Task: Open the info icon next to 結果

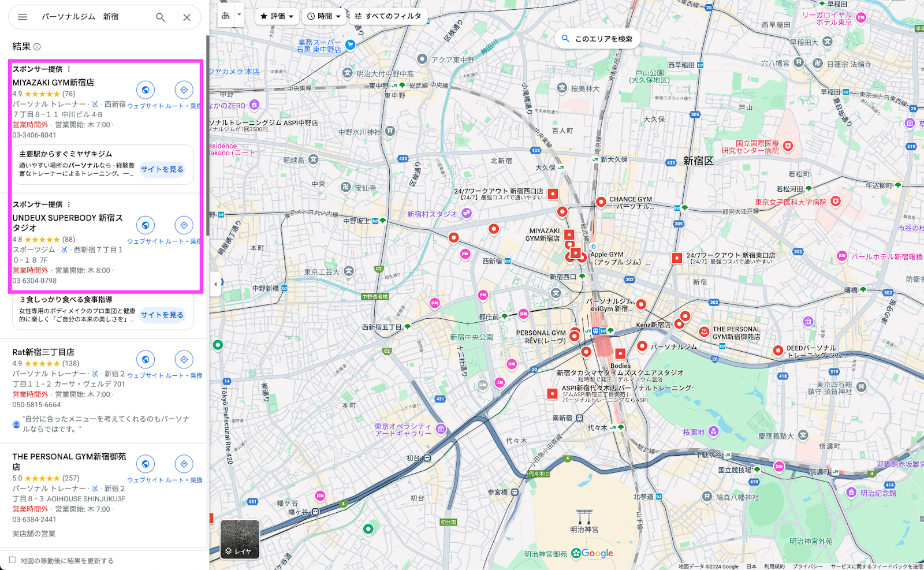Action: [37, 47]
